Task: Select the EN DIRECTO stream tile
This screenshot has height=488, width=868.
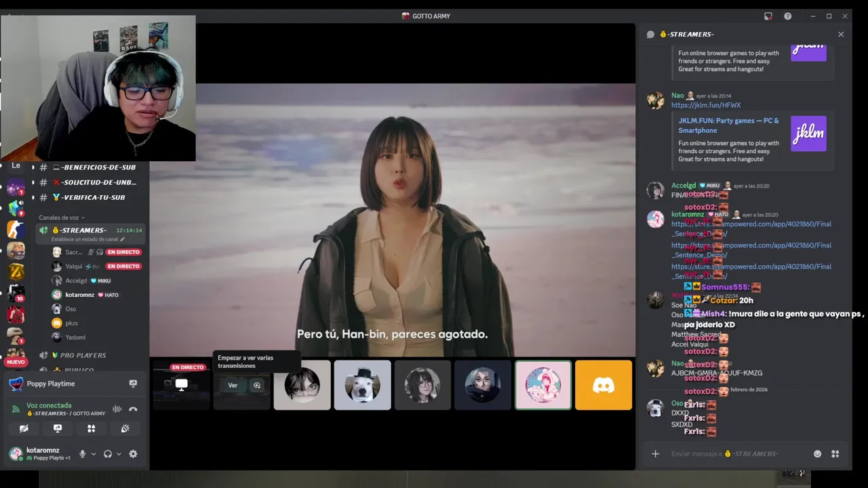Action: click(x=181, y=385)
